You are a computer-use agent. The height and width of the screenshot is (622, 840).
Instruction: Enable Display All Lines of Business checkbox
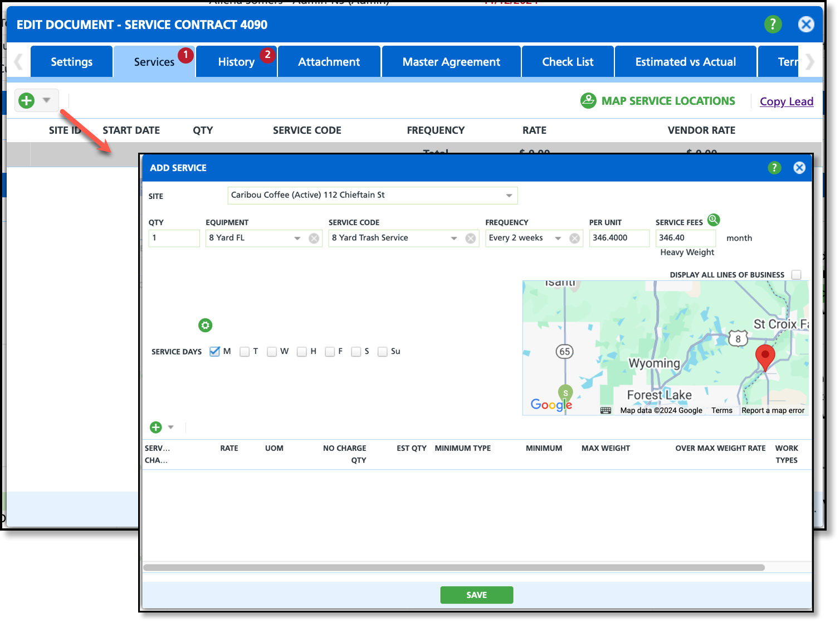[797, 275]
